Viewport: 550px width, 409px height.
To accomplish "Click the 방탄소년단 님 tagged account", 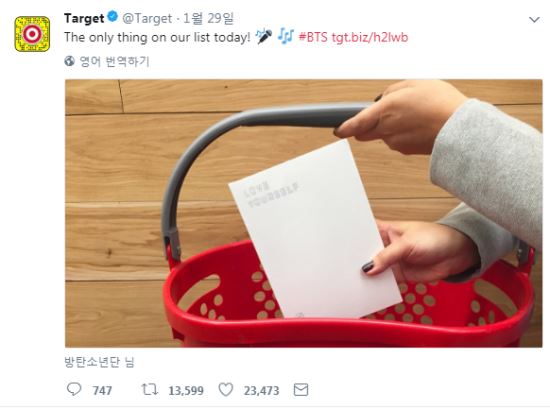I will tap(99, 362).
